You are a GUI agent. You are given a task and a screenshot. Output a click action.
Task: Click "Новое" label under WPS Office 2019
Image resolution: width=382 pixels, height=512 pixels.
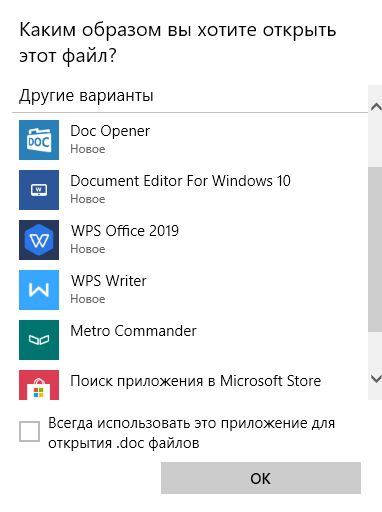[x=88, y=249]
